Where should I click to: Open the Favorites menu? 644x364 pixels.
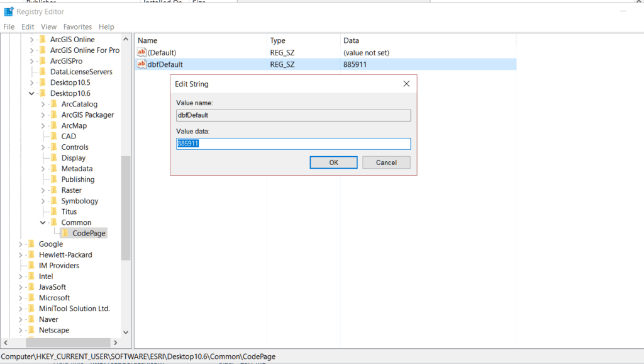click(x=77, y=26)
